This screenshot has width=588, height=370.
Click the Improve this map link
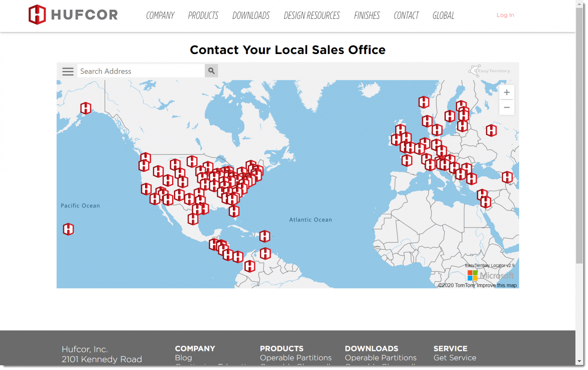point(496,285)
